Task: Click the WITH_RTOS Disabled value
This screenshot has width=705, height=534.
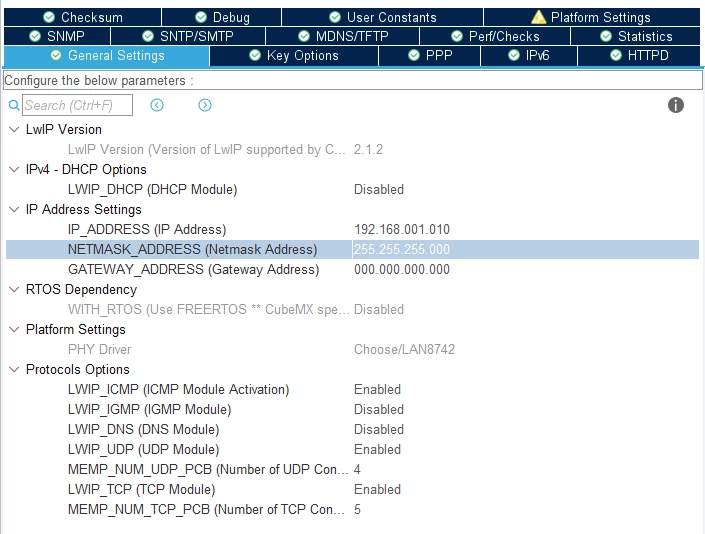Action: pyautogui.click(x=379, y=310)
